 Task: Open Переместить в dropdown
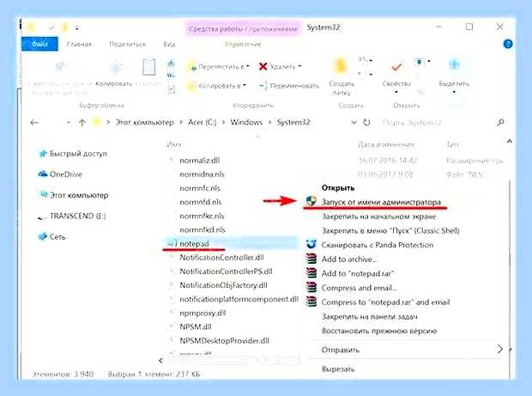coord(219,66)
